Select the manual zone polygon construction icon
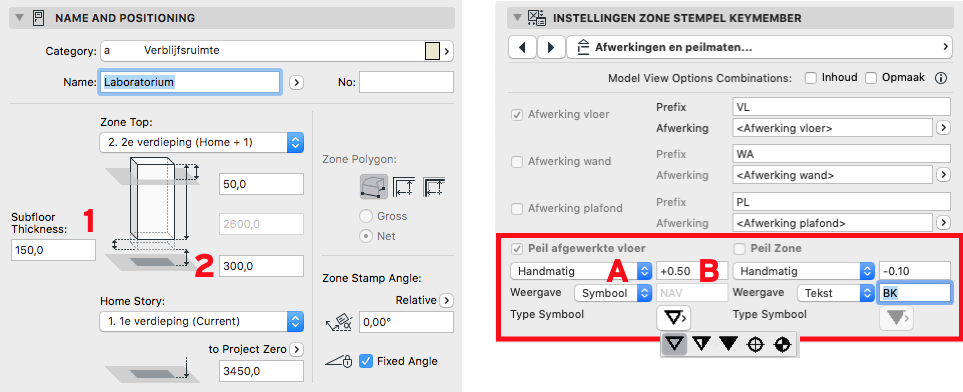The width and height of the screenshot is (963, 392). coord(374,186)
